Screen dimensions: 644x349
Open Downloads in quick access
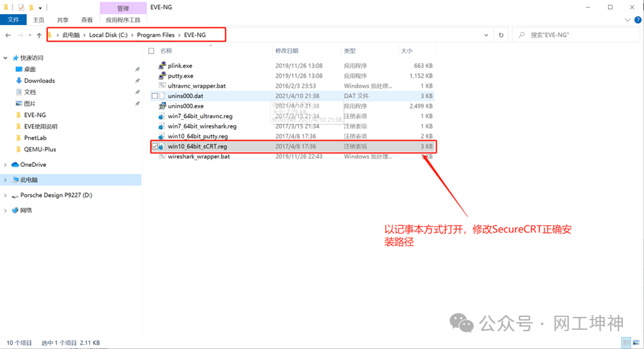(40, 81)
